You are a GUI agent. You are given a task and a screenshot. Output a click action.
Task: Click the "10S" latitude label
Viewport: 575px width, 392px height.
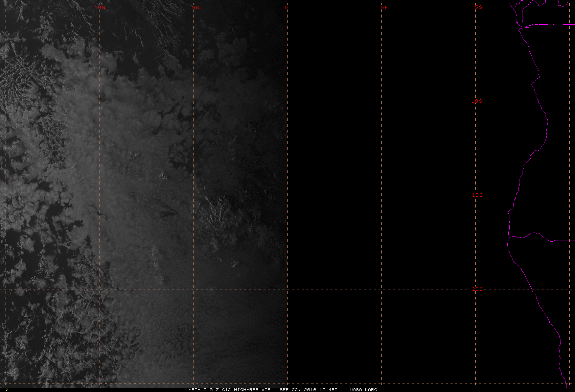pos(477,101)
